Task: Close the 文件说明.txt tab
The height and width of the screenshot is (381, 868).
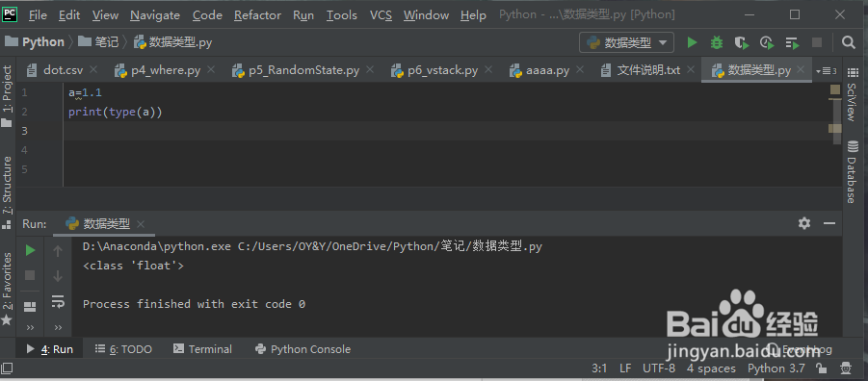Action: tap(691, 69)
